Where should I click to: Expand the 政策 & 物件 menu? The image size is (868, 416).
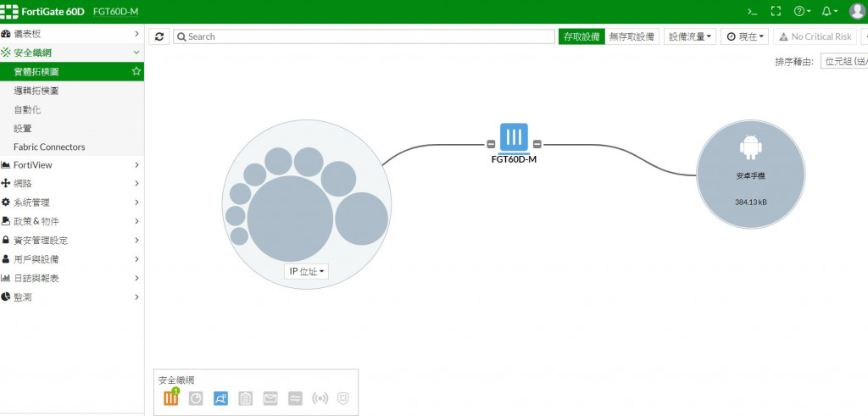(x=72, y=221)
